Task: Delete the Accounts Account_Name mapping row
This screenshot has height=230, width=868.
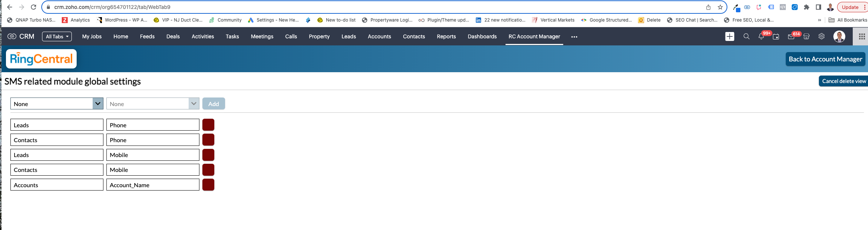Action: (x=208, y=185)
